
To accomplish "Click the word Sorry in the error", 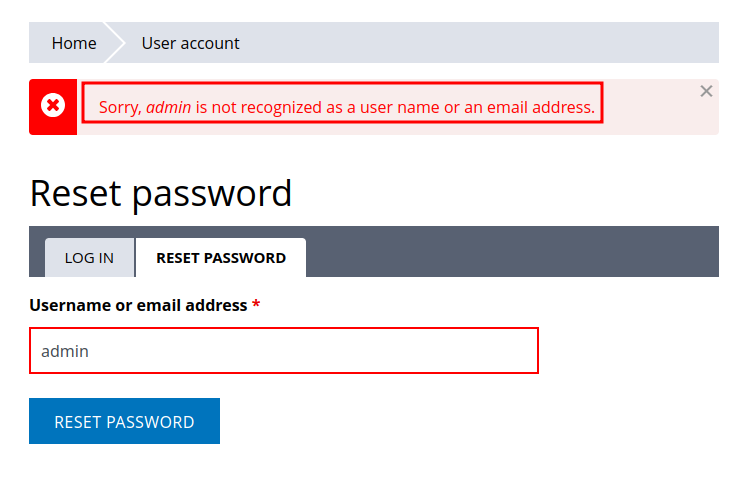I will (x=120, y=106).
